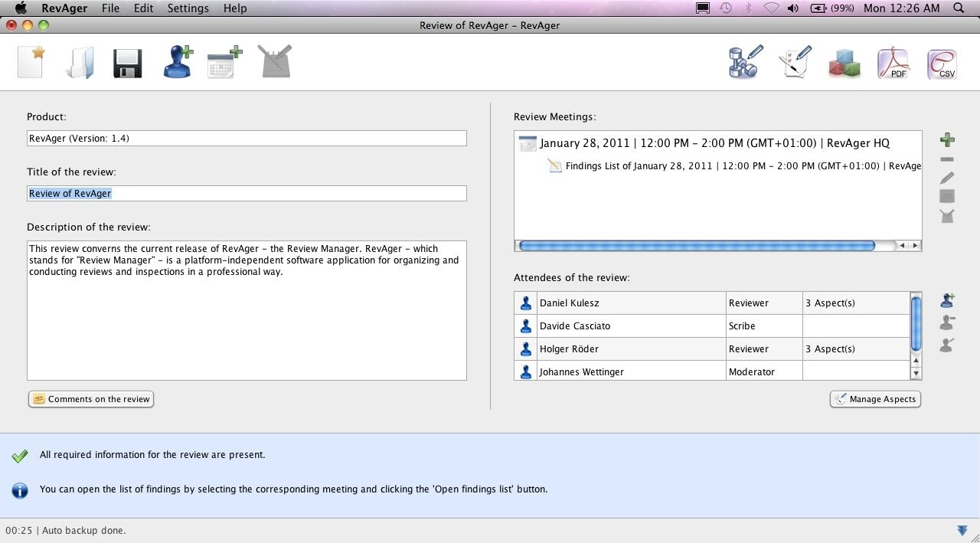This screenshot has height=543, width=980.
Task: Select the Daniel Kulesz name cell
Action: click(x=631, y=303)
